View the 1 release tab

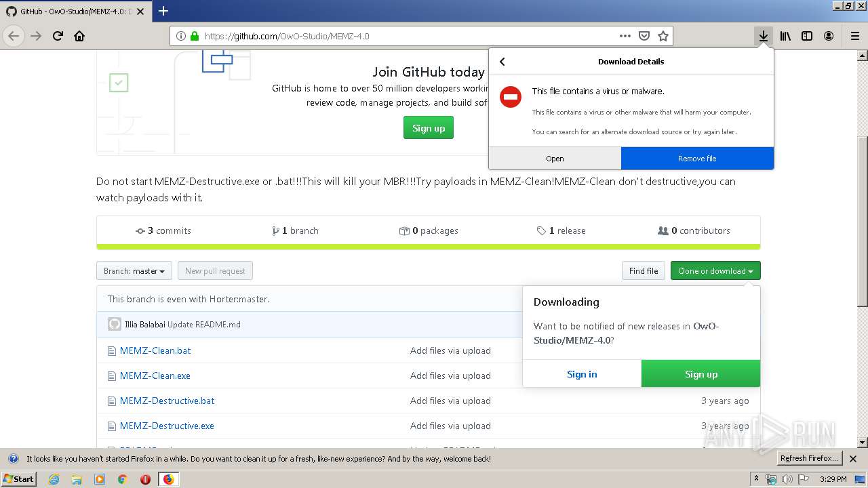click(561, 231)
